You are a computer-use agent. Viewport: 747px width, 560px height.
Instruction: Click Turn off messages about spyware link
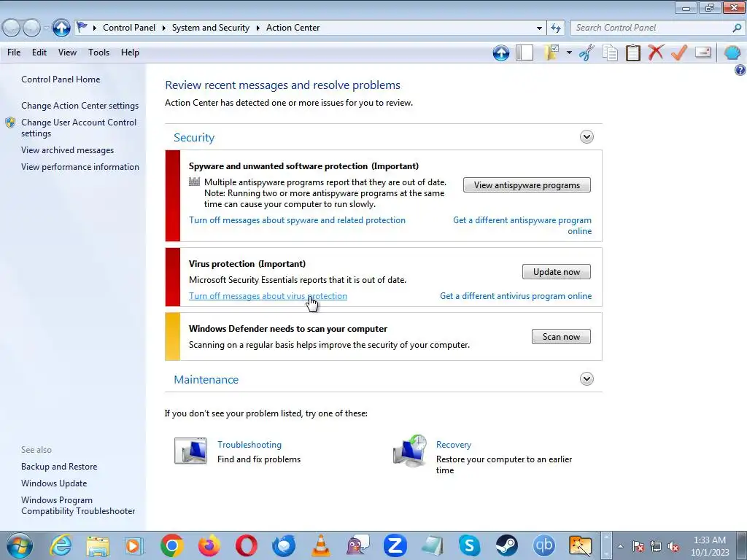(x=298, y=220)
